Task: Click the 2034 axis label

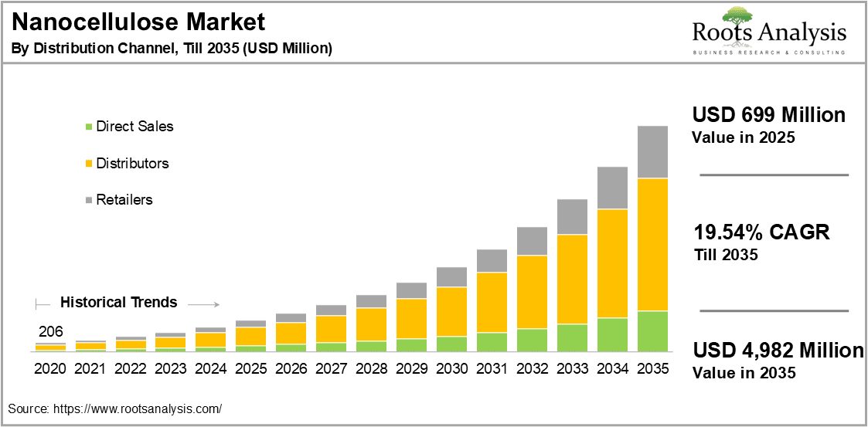Action: [x=612, y=368]
